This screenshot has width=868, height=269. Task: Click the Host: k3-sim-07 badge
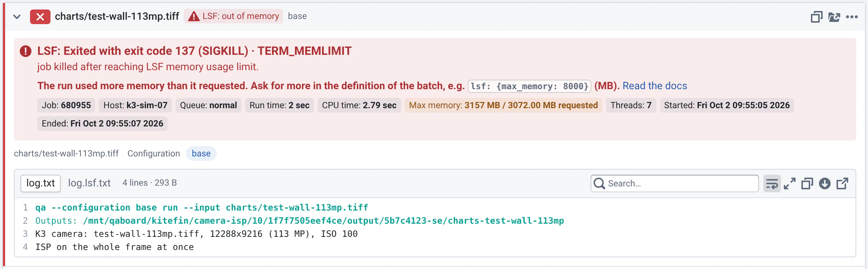pos(135,105)
